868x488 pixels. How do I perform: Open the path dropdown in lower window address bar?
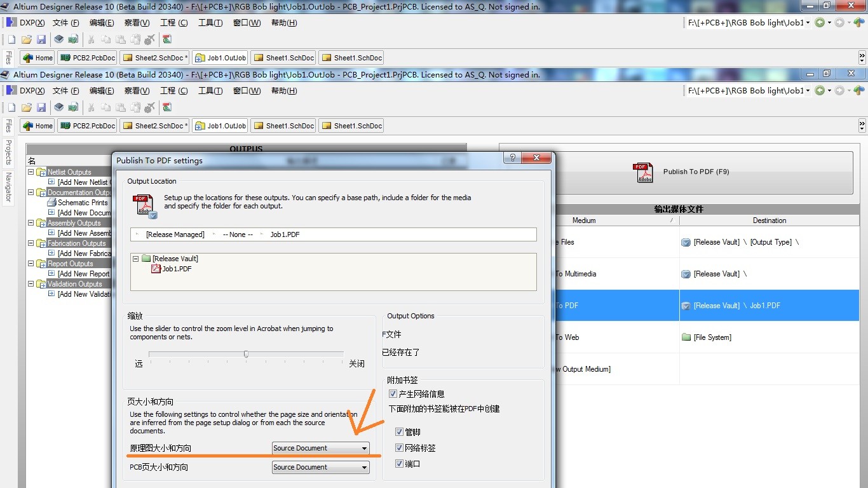tap(808, 91)
